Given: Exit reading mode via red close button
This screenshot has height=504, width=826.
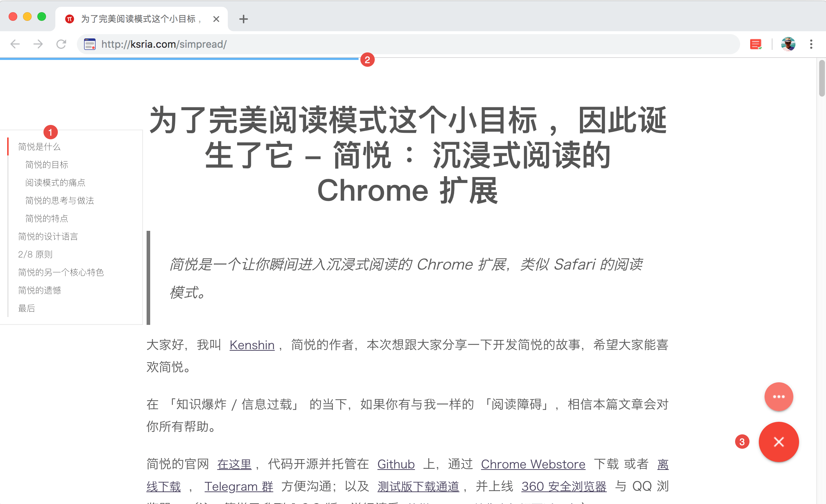Looking at the screenshot, I should (779, 442).
